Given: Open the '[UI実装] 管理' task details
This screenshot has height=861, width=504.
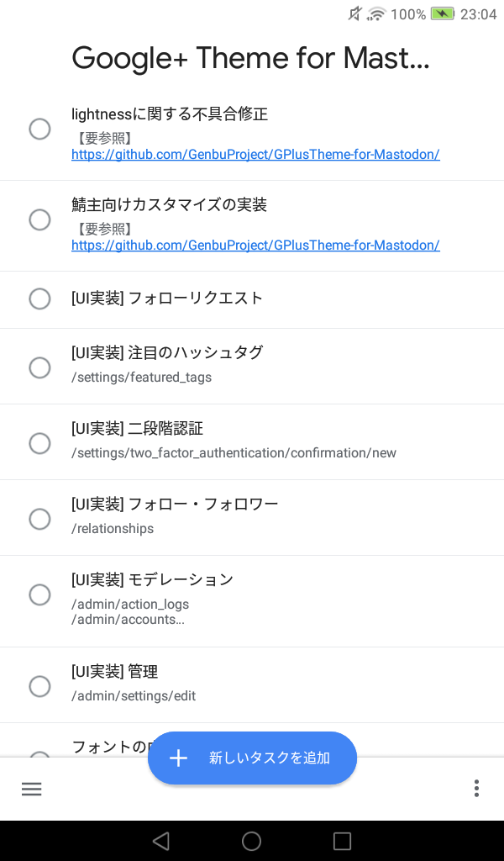Looking at the screenshot, I should click(x=115, y=672).
